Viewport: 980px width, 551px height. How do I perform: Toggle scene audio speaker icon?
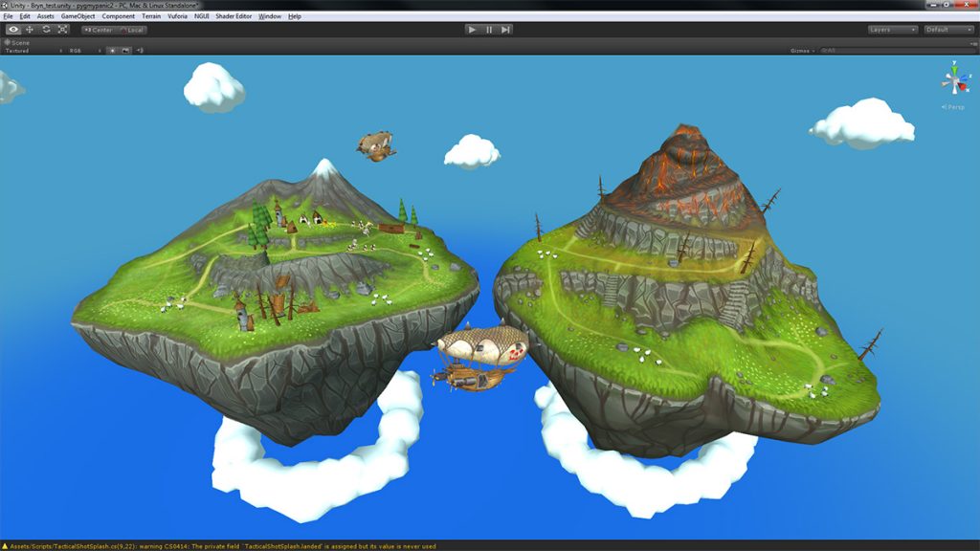tap(140, 51)
